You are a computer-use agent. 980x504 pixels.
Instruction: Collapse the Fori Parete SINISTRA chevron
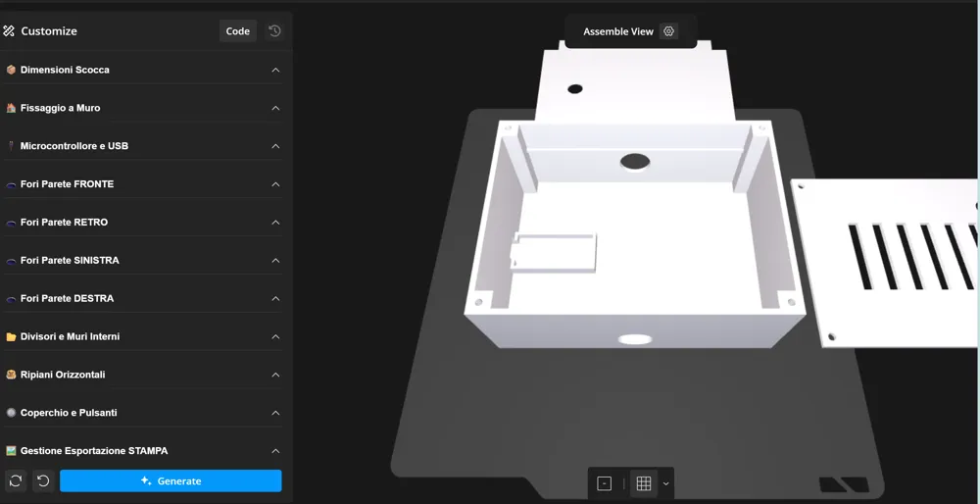275,261
